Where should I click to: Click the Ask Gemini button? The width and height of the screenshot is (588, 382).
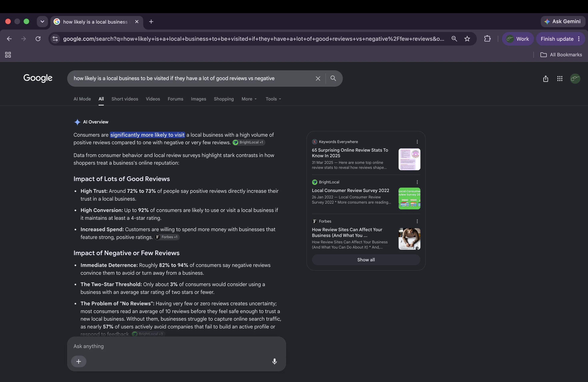pyautogui.click(x=563, y=22)
